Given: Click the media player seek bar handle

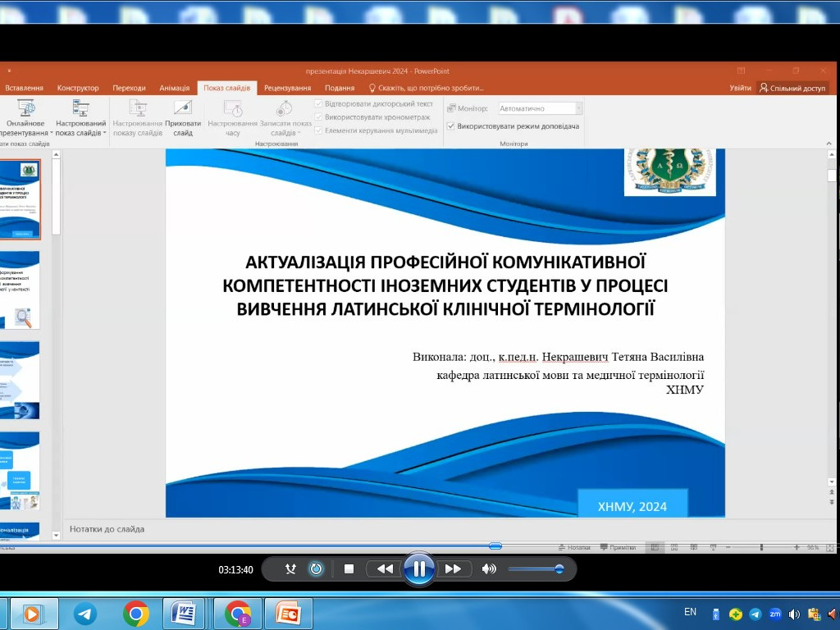Looking at the screenshot, I should coord(495,546).
